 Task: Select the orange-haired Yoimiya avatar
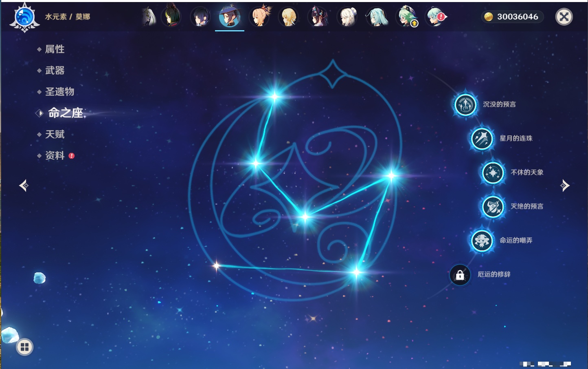tap(259, 16)
